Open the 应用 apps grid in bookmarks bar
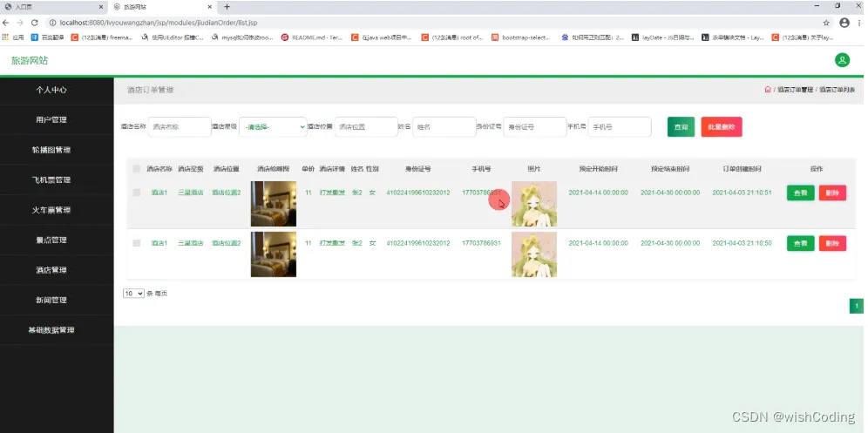Screen dimensions: 868x433 (13, 37)
